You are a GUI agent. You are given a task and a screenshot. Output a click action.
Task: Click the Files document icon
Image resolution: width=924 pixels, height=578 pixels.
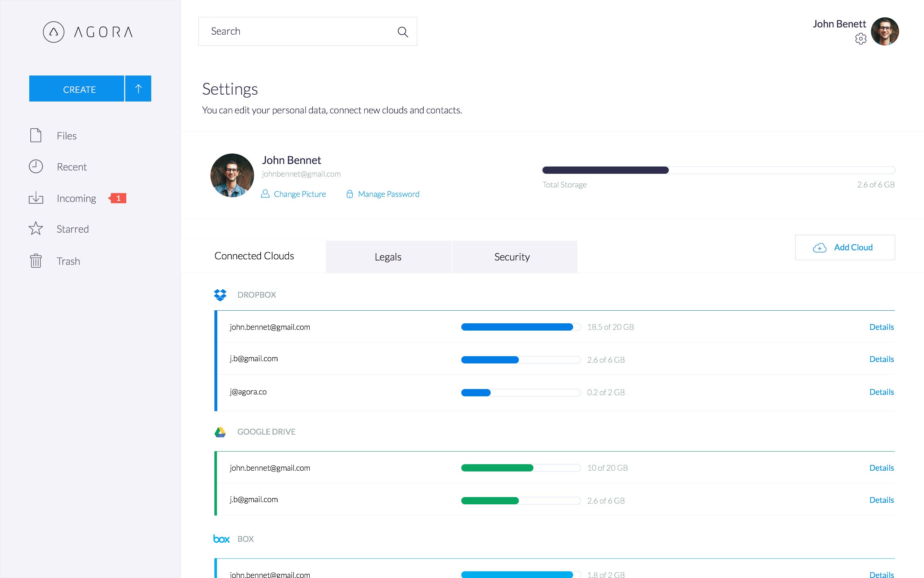36,135
